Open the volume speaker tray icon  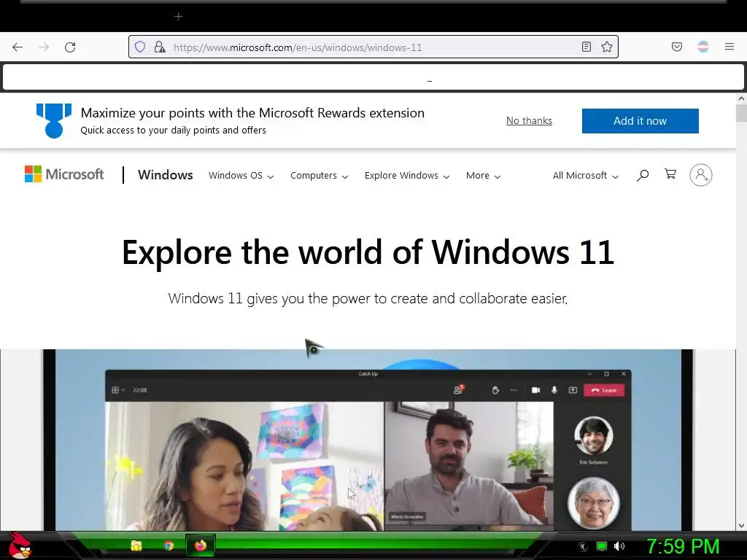(619, 546)
